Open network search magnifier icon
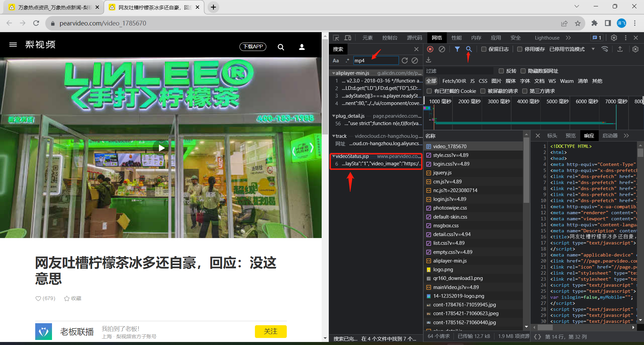 469,49
